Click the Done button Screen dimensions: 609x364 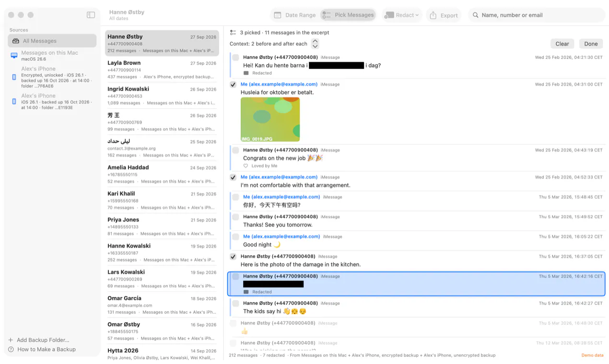click(591, 44)
